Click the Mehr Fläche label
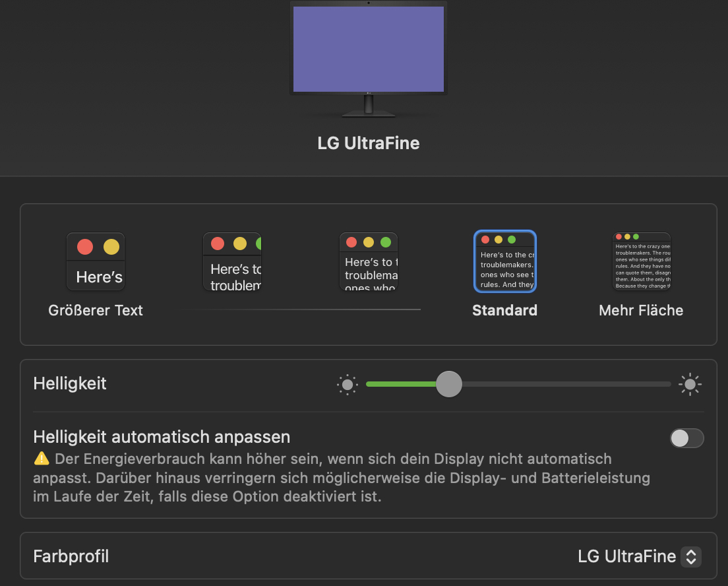Viewport: 728px width, 586px height. click(x=641, y=310)
